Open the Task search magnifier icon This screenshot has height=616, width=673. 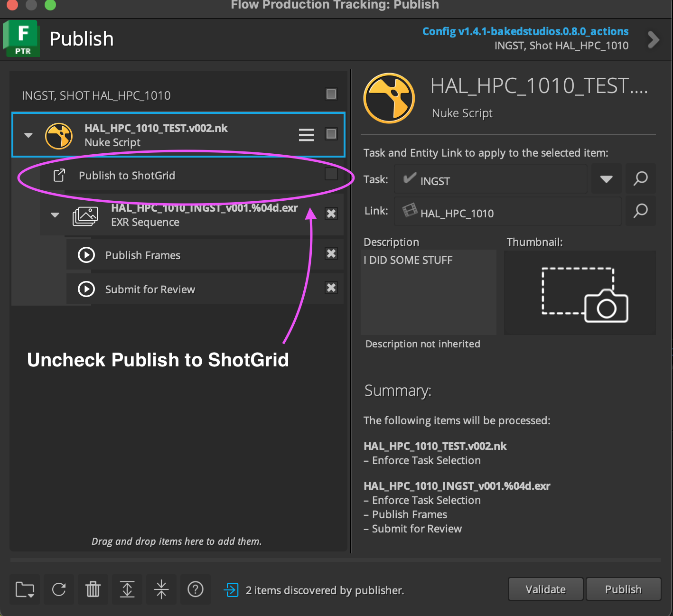(640, 179)
